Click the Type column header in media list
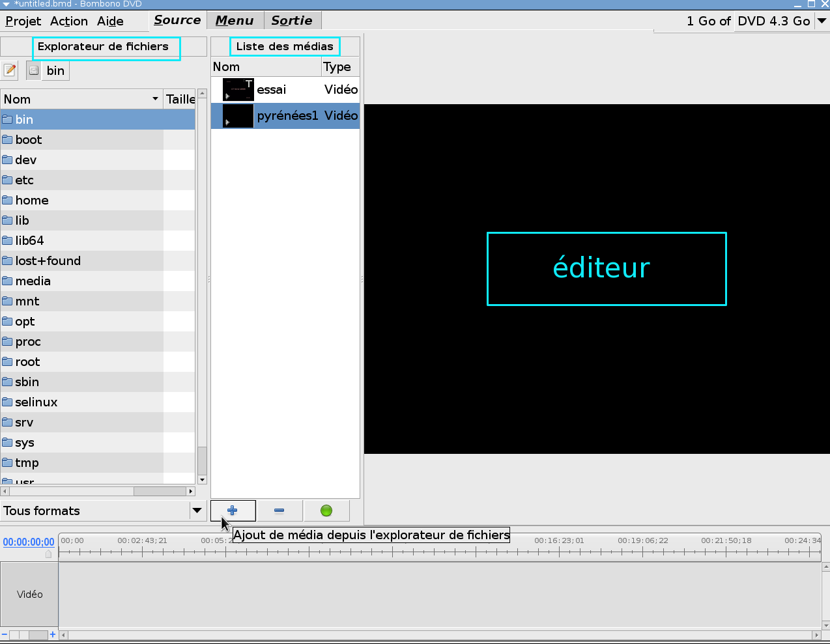Viewport: 830px width, 644px height. [337, 66]
